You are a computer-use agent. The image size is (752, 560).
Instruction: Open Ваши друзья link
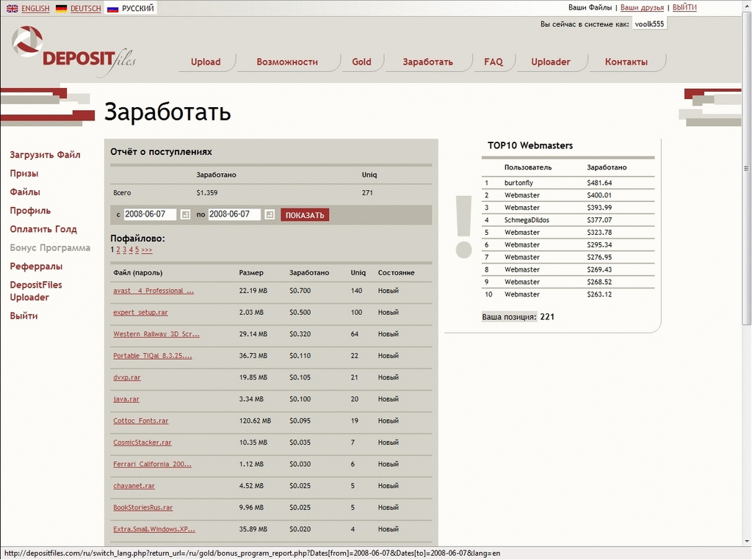pos(642,7)
